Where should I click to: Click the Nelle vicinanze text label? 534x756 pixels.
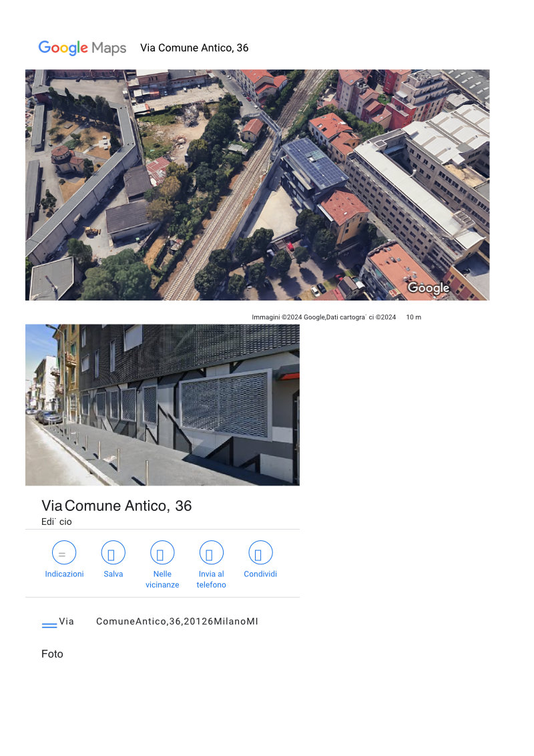(162, 579)
